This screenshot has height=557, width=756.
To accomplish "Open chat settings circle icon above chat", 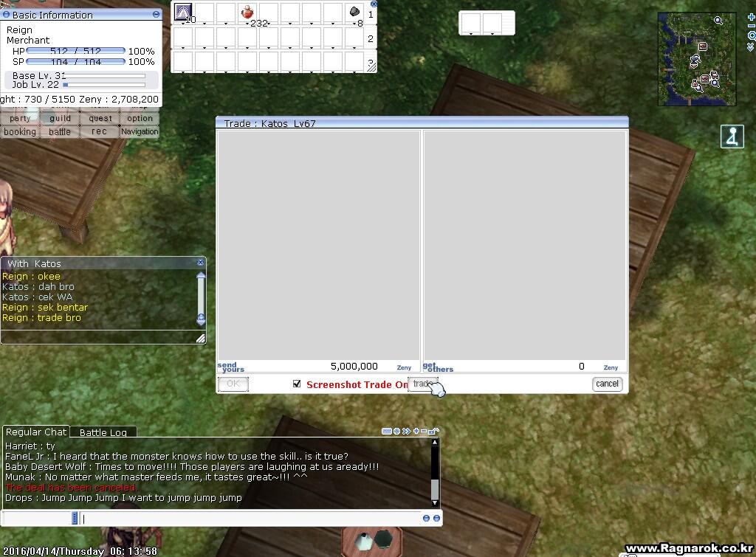I will pos(396,432).
